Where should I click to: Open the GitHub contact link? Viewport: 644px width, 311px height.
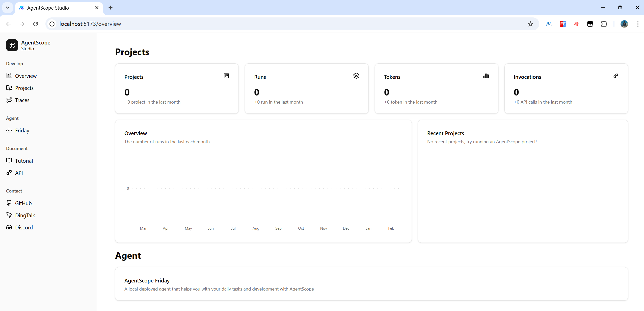tap(23, 203)
